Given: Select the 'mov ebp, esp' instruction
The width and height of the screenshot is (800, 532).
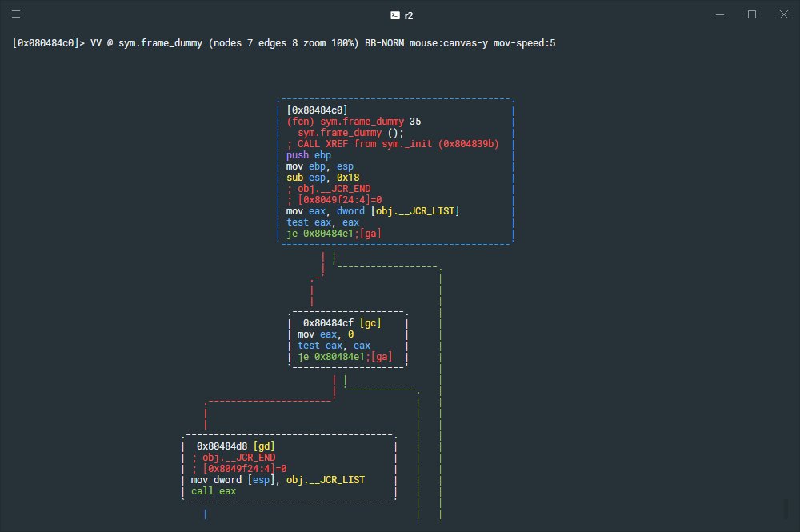Looking at the screenshot, I should [x=320, y=166].
